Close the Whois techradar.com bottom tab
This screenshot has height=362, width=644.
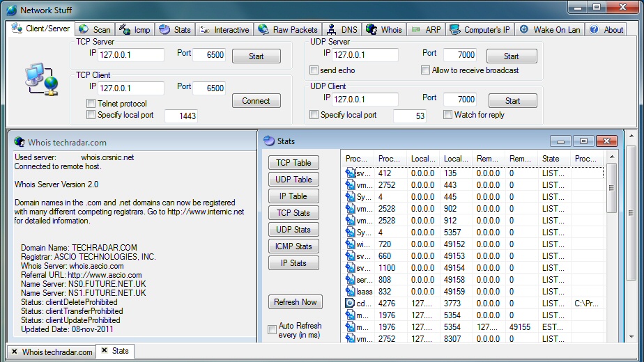15,352
